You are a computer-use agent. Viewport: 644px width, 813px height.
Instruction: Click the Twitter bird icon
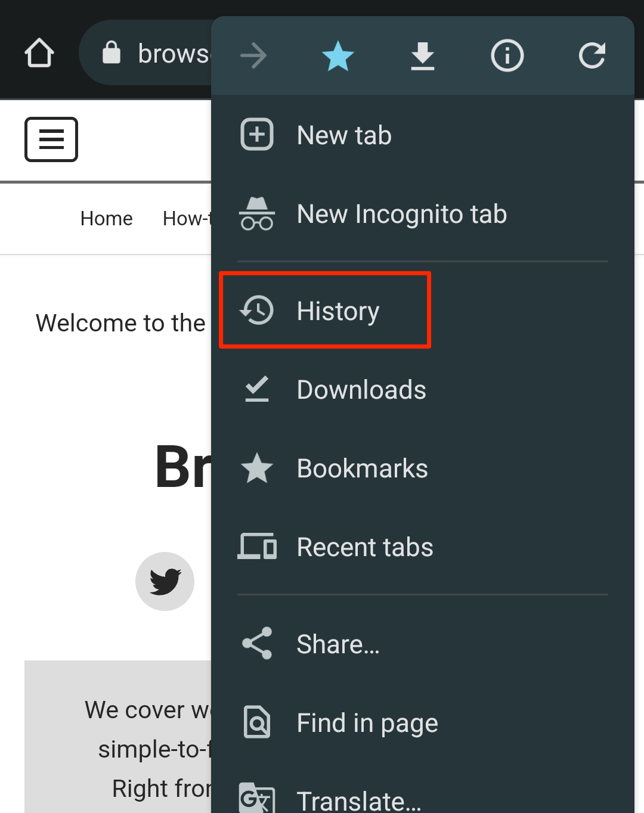coord(165,581)
